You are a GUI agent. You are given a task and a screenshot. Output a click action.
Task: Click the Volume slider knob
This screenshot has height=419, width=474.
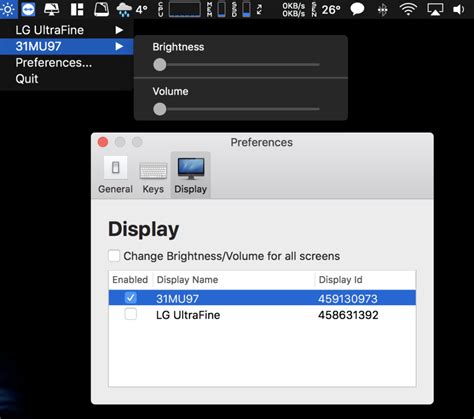(160, 109)
